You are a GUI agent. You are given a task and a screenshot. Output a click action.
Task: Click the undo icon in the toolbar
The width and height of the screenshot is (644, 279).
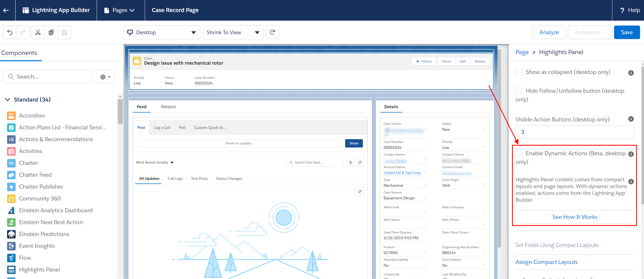(10, 32)
